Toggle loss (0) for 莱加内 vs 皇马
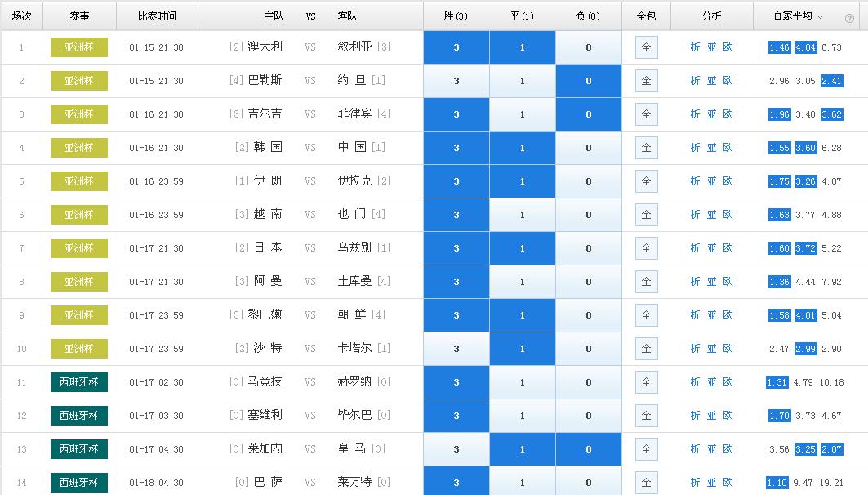Viewport: 868px width, 495px height. point(589,449)
